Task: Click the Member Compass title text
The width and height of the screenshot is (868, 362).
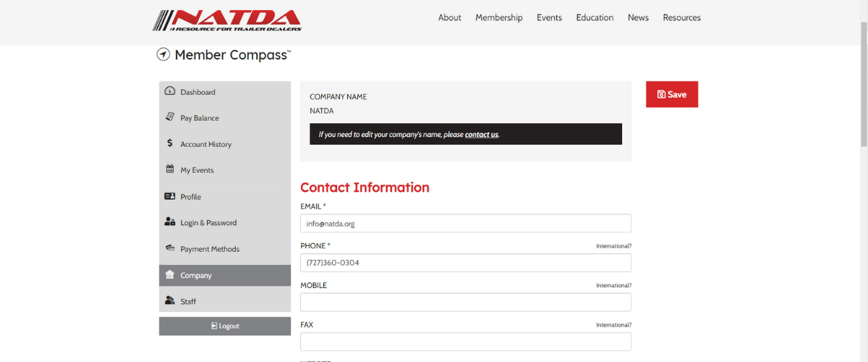Action: pyautogui.click(x=233, y=55)
